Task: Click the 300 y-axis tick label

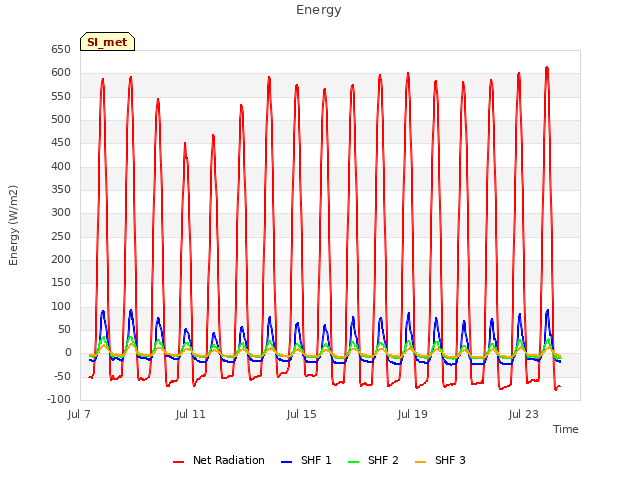Action: tap(61, 213)
